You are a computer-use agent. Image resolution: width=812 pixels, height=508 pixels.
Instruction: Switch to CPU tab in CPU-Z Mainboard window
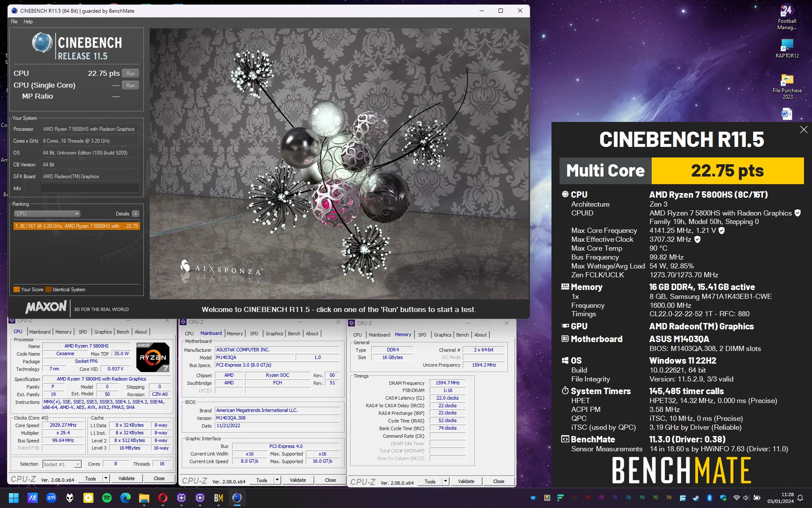coord(189,334)
